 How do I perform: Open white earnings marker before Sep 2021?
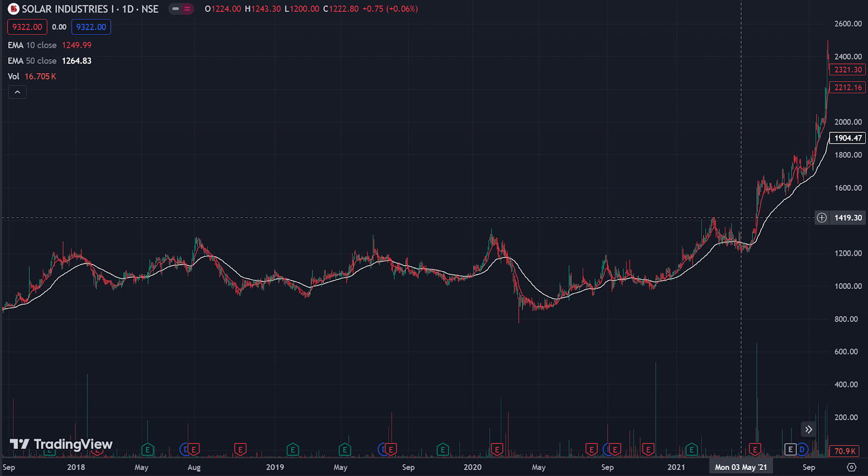[790, 449]
